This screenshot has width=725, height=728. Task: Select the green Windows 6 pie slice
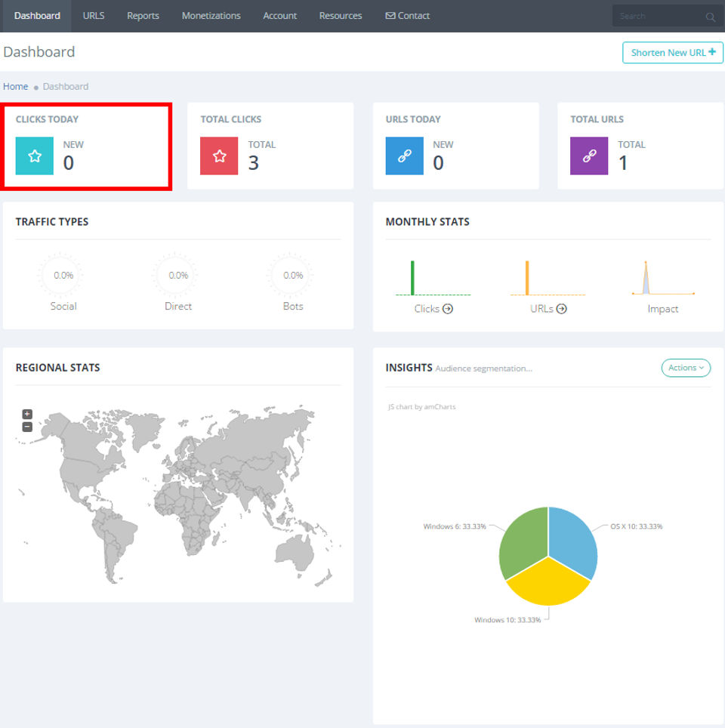523,541
